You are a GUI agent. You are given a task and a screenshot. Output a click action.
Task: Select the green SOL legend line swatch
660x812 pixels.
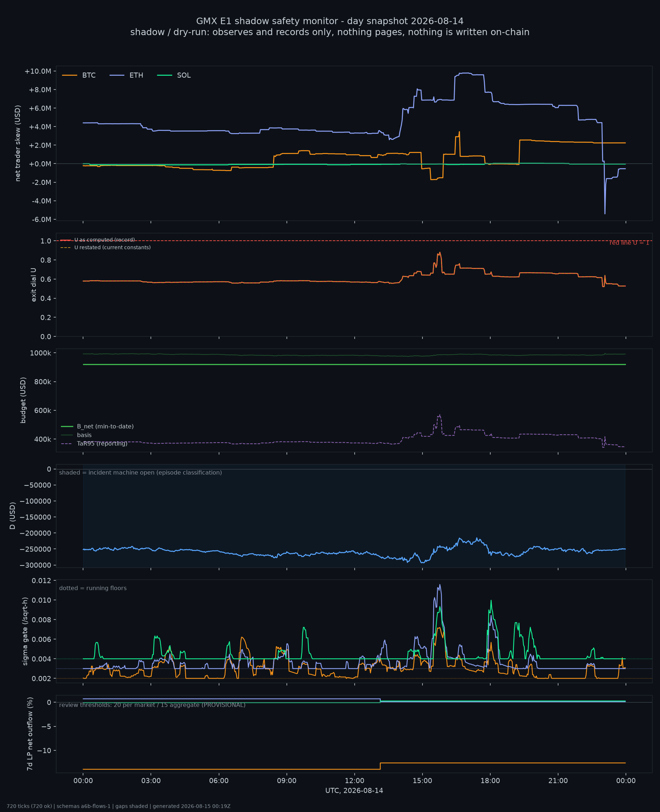coord(165,75)
